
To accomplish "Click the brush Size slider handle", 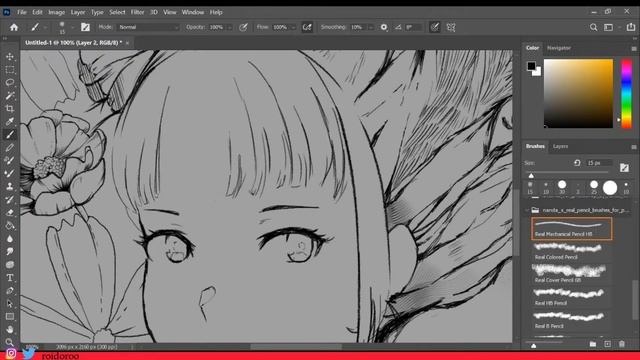I will click(531, 176).
